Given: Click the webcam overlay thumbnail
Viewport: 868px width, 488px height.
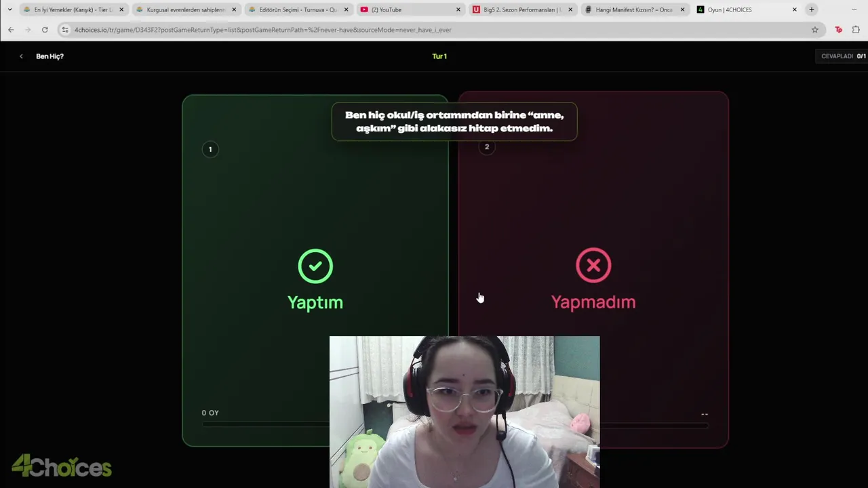Looking at the screenshot, I should point(465,412).
